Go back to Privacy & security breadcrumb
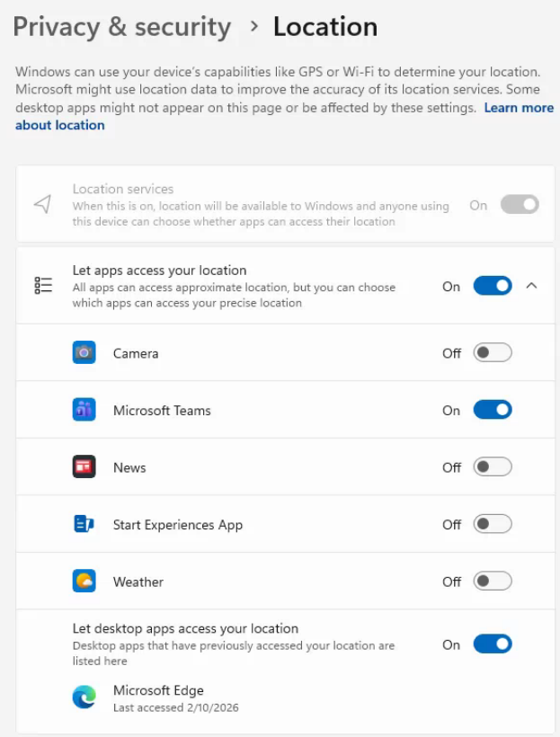The height and width of the screenshot is (737, 560). [122, 27]
